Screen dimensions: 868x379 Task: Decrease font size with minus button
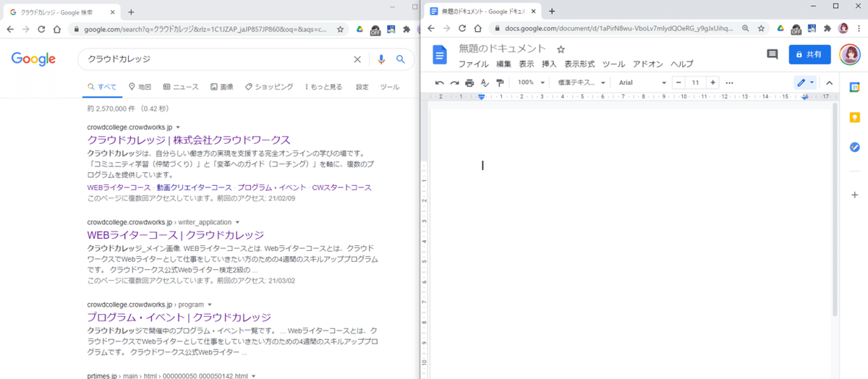(678, 82)
